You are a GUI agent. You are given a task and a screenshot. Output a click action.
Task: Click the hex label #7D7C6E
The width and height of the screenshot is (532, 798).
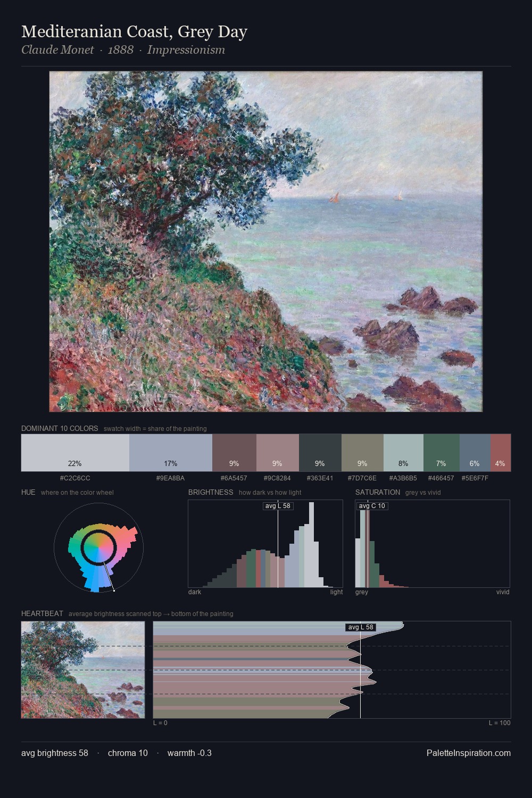pos(362,478)
